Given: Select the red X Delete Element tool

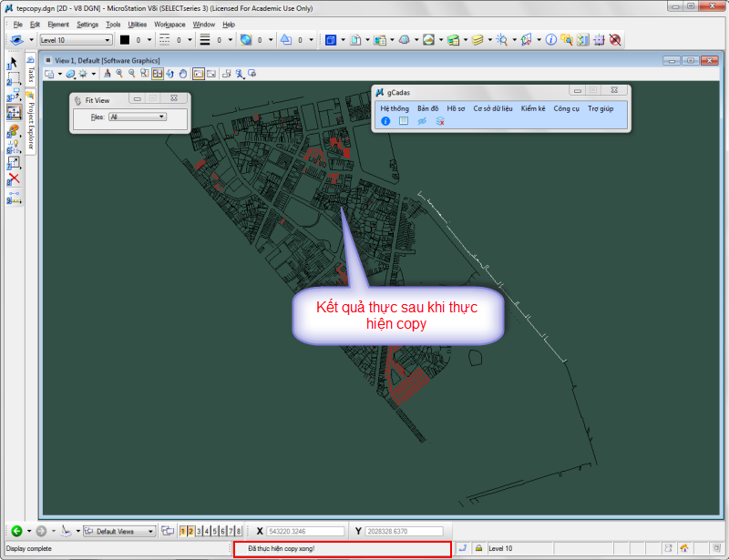Looking at the screenshot, I should pos(14,178).
